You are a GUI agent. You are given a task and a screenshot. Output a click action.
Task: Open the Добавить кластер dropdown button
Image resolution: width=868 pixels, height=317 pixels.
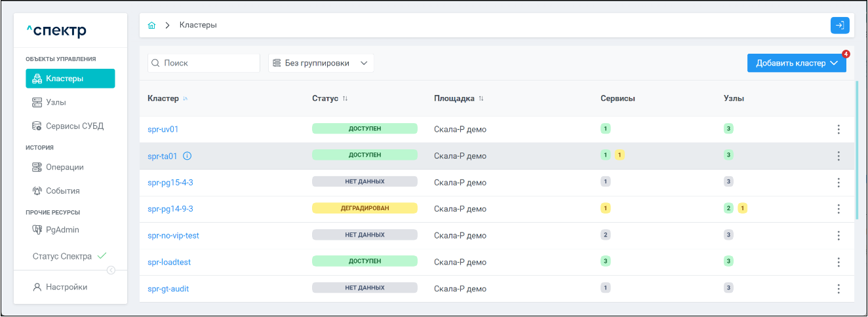[x=797, y=64]
